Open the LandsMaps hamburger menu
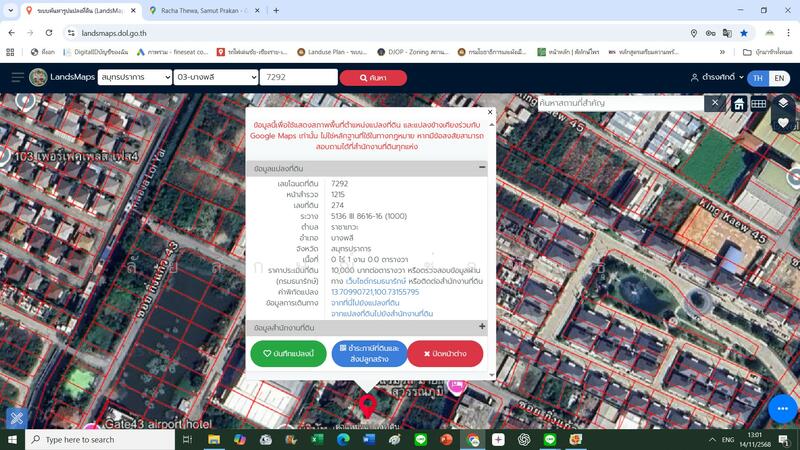 click(x=17, y=77)
